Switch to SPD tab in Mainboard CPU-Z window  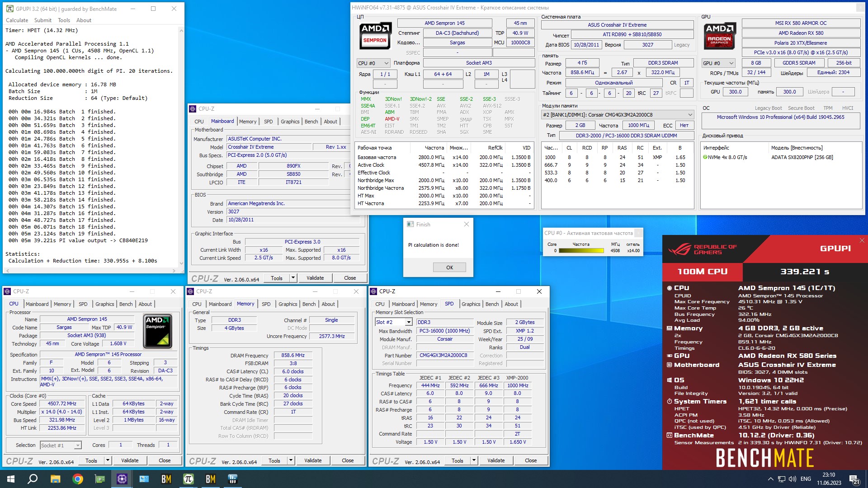pos(269,122)
